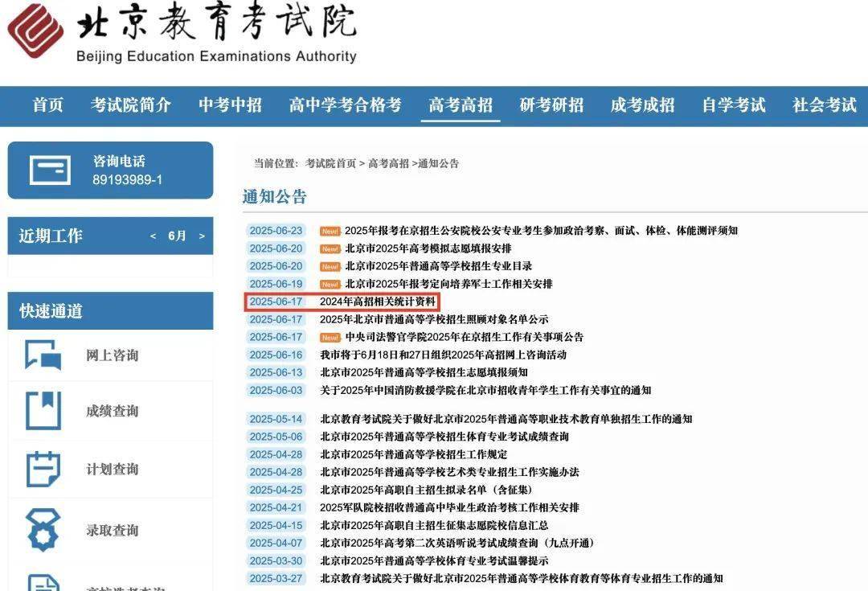Viewport: 868px width, 591px height.
Task: Open 北京市2025年高职自主招生拟录名单 link
Action: pos(428,490)
